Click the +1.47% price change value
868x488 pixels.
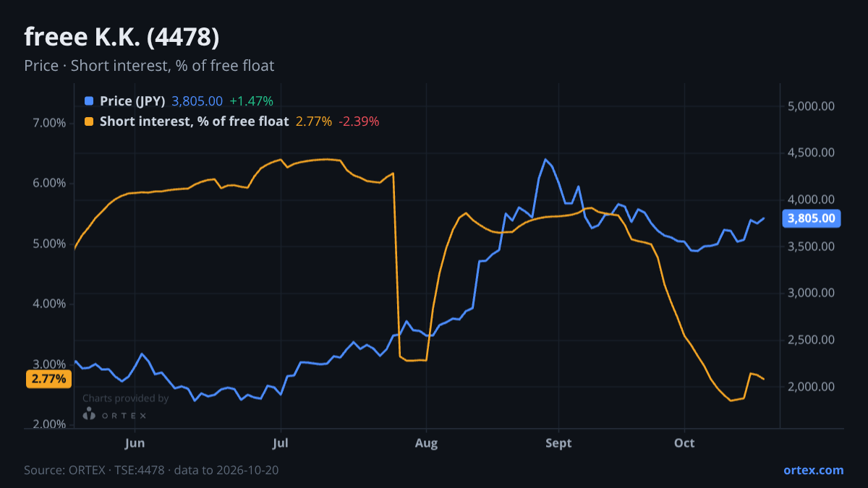pos(251,101)
